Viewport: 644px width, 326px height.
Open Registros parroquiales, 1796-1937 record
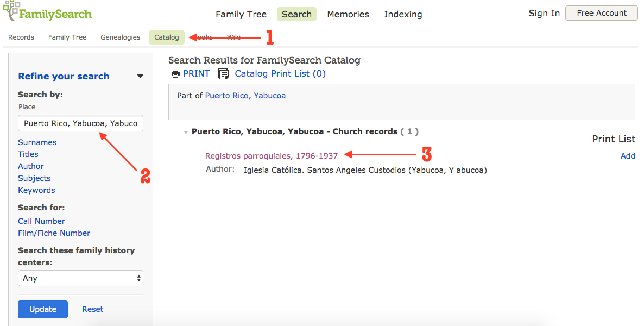pyautogui.click(x=272, y=156)
